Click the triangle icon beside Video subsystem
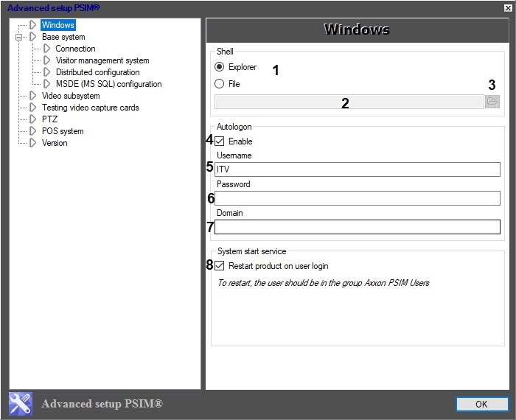Image resolution: width=516 pixels, height=420 pixels. [32, 96]
